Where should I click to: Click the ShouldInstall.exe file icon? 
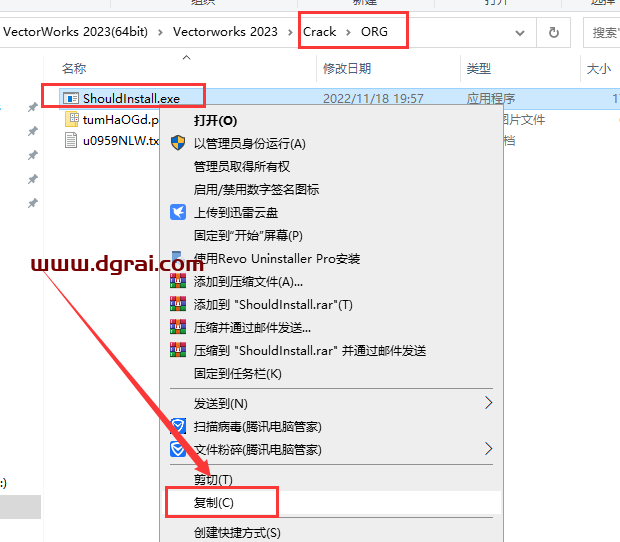pos(71,98)
